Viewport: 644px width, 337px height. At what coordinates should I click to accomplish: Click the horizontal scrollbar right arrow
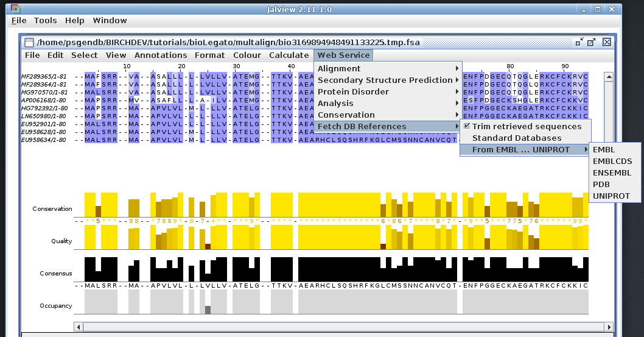pos(584,327)
